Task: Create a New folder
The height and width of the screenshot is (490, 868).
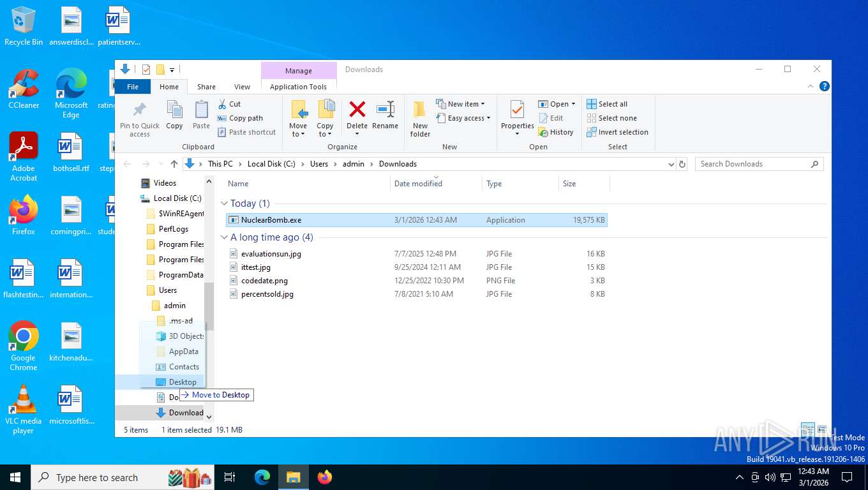Action: click(420, 119)
